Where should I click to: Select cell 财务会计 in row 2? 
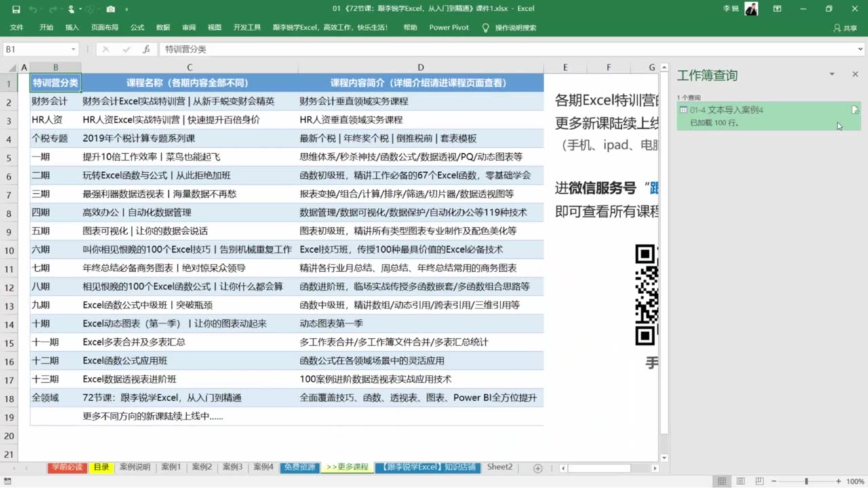(x=56, y=101)
